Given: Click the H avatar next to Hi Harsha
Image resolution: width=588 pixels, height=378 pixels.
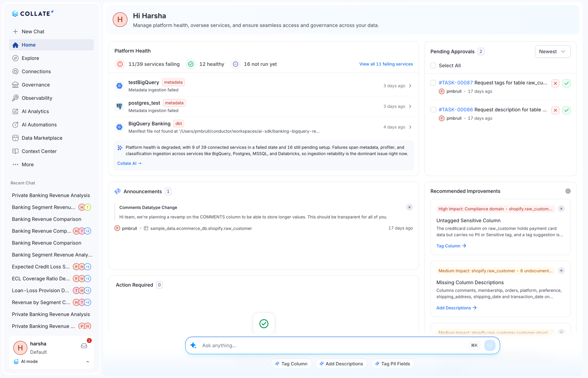Looking at the screenshot, I should pyautogui.click(x=120, y=20).
